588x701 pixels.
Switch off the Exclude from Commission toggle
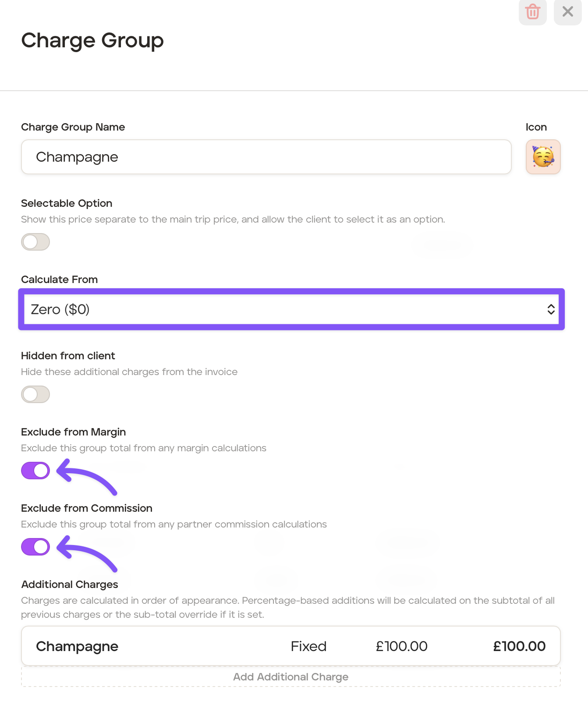[x=35, y=547]
